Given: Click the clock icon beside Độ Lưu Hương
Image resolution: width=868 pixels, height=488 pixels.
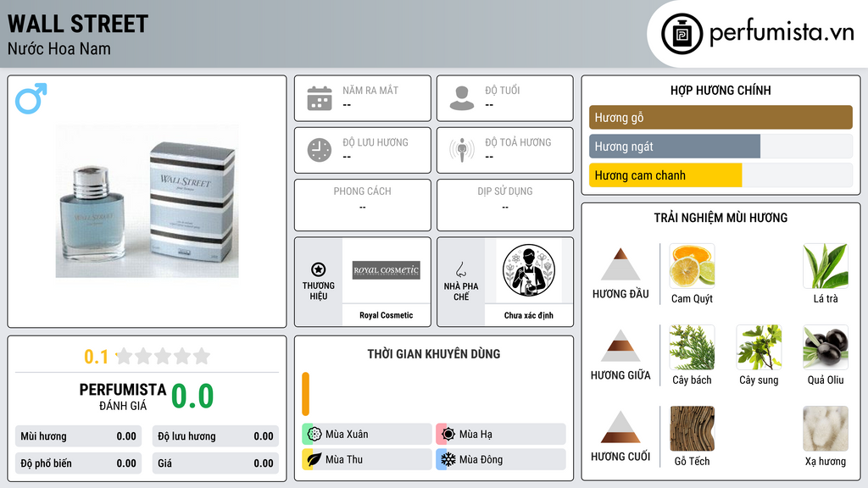Looking at the screenshot, I should pos(320,150).
